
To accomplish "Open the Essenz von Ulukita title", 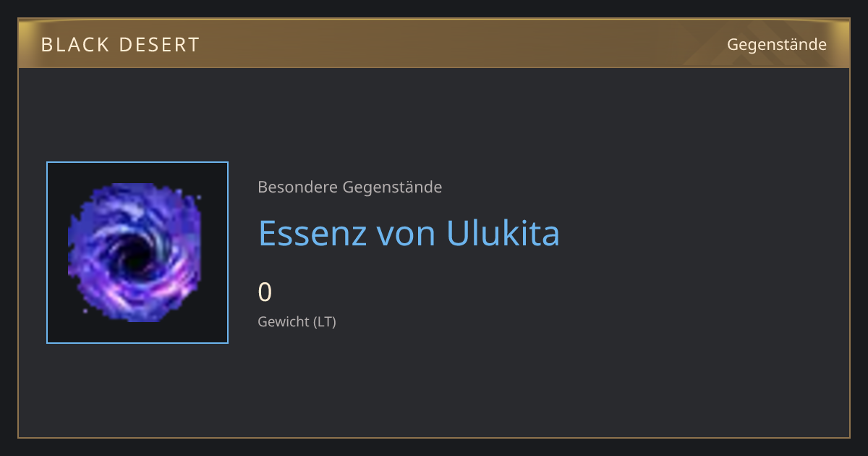I will point(409,233).
